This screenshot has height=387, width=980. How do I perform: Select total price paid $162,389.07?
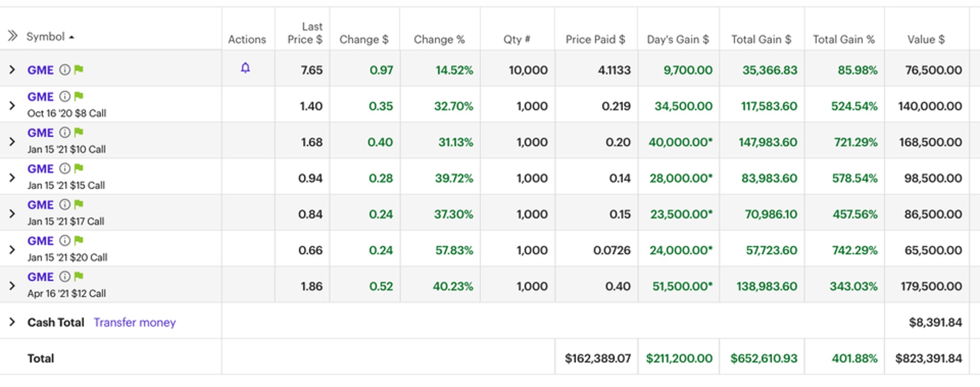tap(598, 358)
